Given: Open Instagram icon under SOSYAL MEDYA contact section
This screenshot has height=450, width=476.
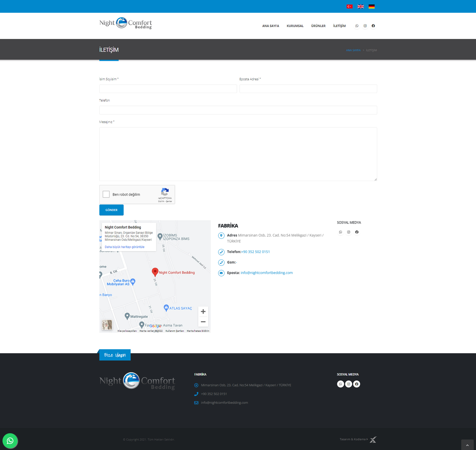Looking at the screenshot, I should point(349,232).
